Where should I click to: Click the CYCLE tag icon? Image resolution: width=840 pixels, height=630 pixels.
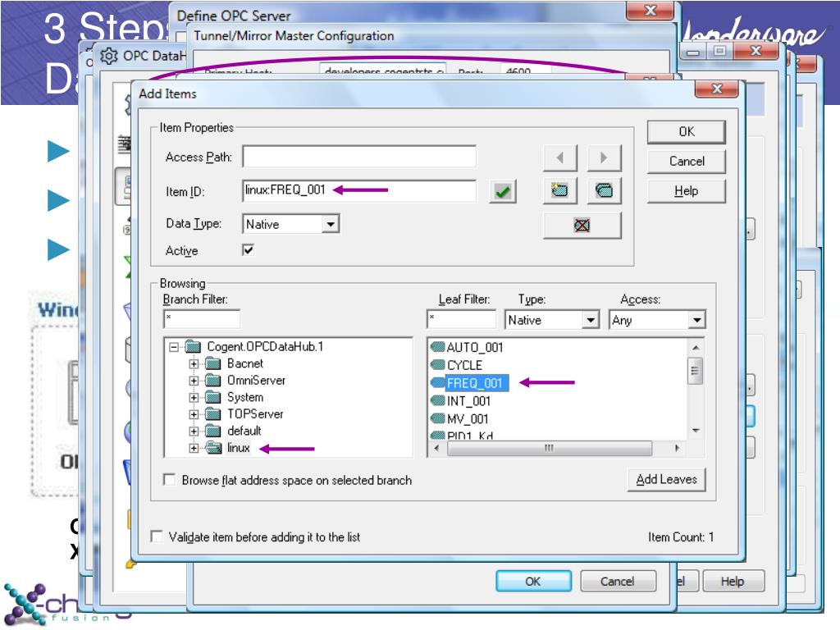pos(438,365)
